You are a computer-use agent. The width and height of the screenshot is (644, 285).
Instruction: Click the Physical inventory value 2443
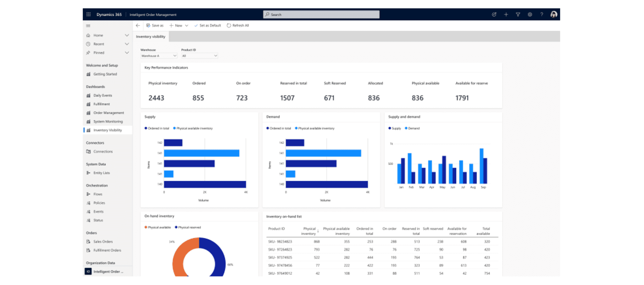click(156, 98)
